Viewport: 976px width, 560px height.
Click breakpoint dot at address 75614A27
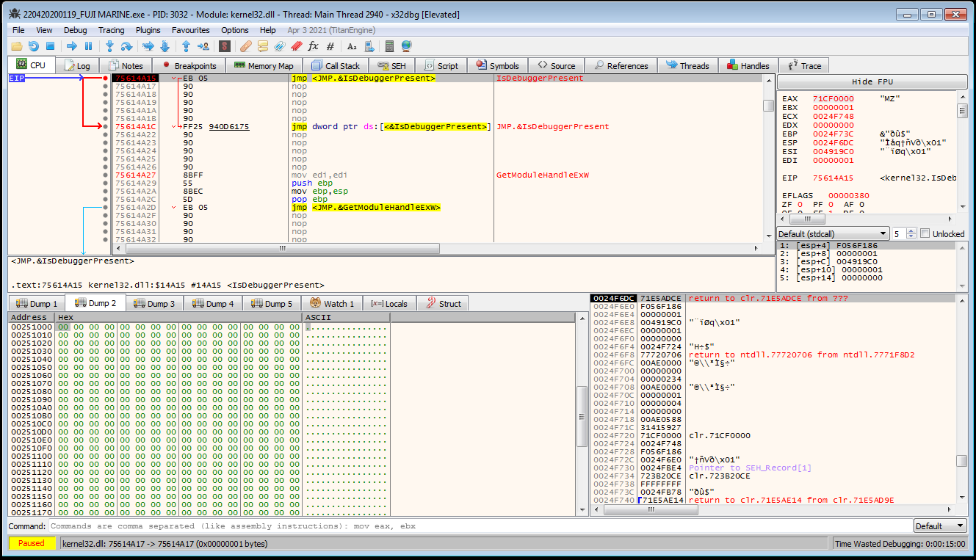pyautogui.click(x=106, y=175)
